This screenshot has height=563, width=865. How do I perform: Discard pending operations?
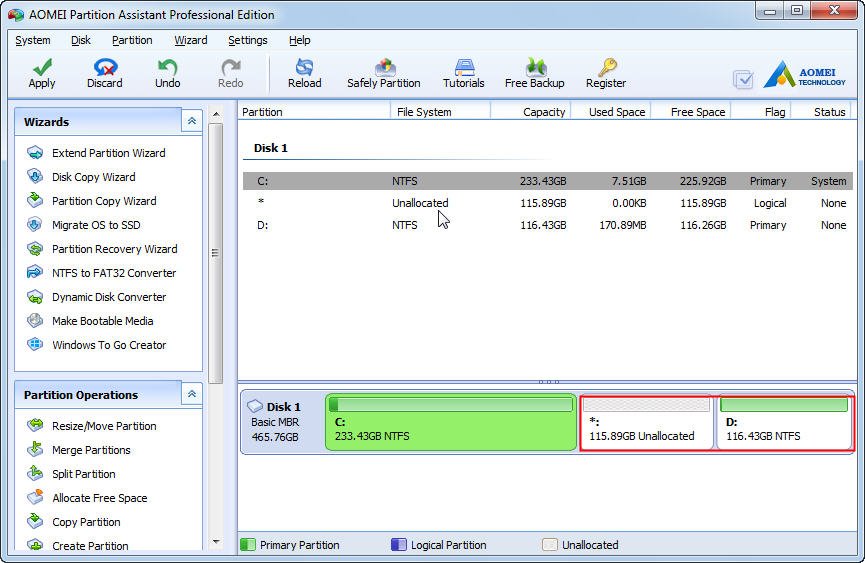(x=105, y=73)
